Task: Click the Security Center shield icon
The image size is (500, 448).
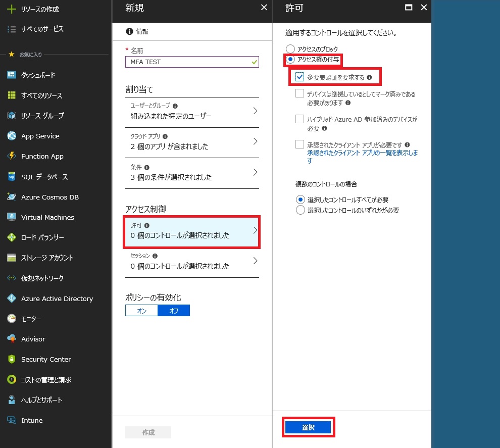Action: click(x=12, y=359)
